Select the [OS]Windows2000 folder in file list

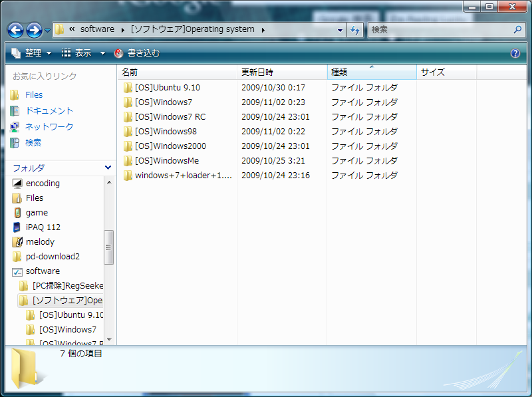coord(170,146)
